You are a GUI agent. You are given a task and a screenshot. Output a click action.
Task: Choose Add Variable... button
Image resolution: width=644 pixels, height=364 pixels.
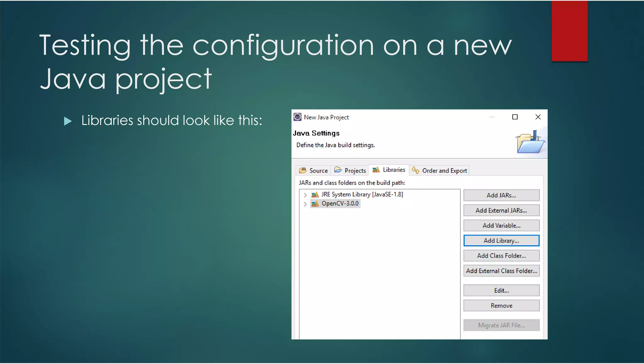click(x=501, y=226)
